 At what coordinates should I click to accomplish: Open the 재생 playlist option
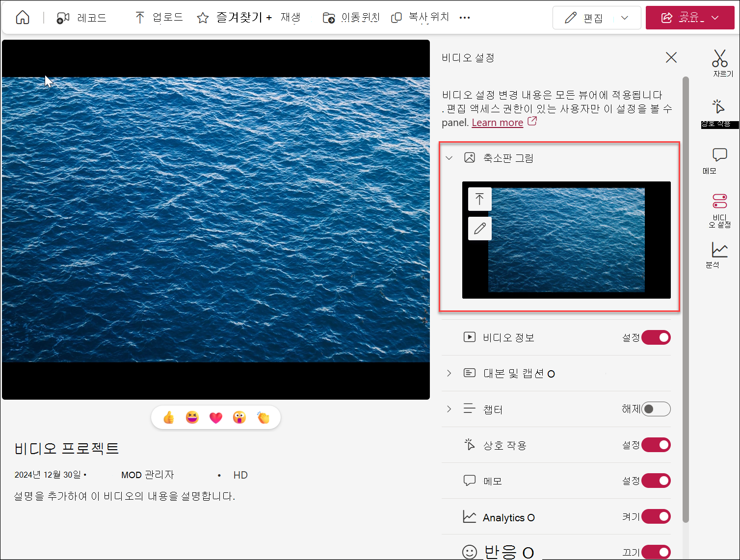[x=291, y=18]
